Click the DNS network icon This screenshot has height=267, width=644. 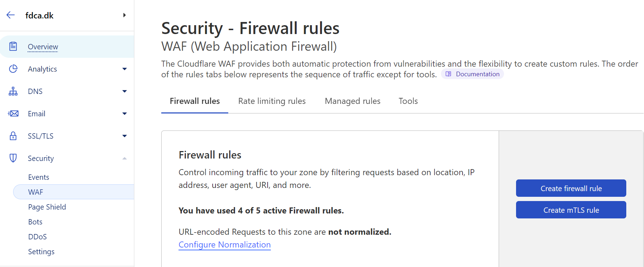(x=13, y=91)
